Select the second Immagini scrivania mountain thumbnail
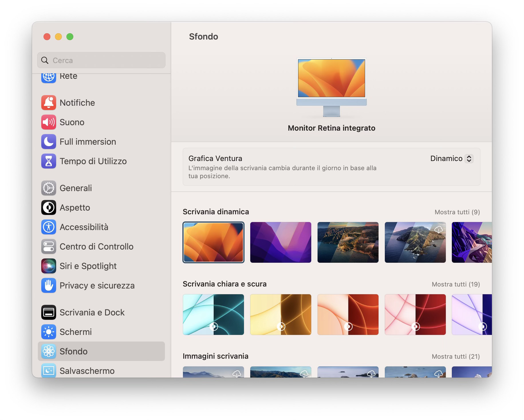Viewport: 524px width, 420px height. tap(281, 372)
